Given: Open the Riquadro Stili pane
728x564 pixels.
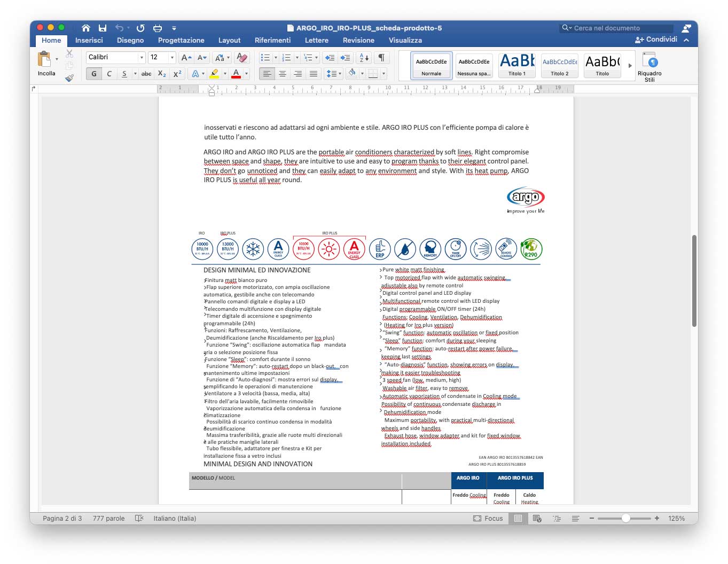Looking at the screenshot, I should click(x=649, y=66).
